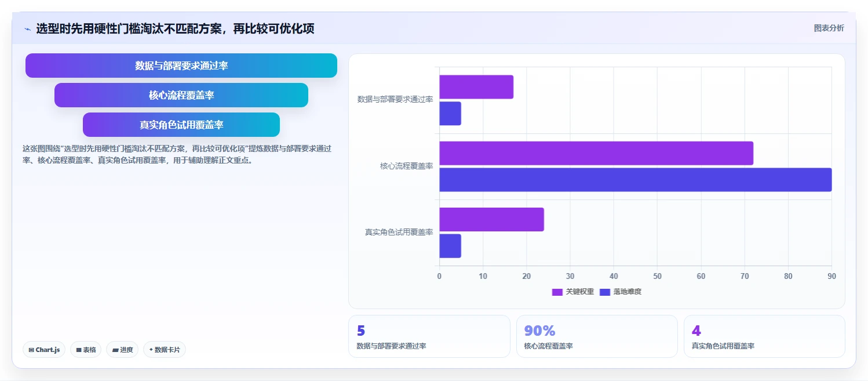Click the 图表分析 label in the header
Screen dimensions: 868x381
pyautogui.click(x=829, y=28)
